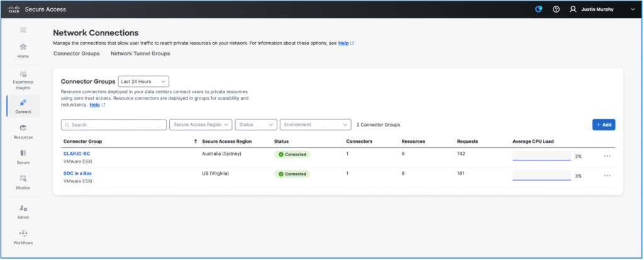Expand the Last 24 Hours dropdown
Viewport: 644px width, 260px height.
coord(143,81)
